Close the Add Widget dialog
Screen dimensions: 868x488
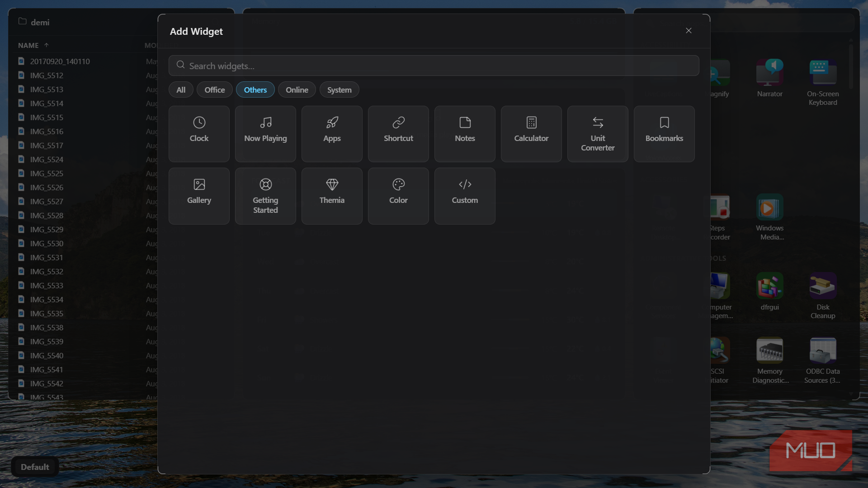pos(689,31)
